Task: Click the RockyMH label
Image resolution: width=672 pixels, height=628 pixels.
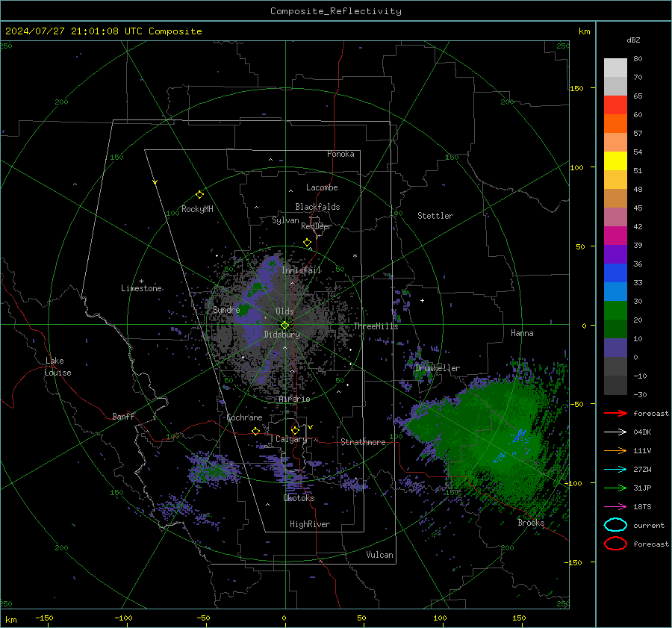Action: 197,209
